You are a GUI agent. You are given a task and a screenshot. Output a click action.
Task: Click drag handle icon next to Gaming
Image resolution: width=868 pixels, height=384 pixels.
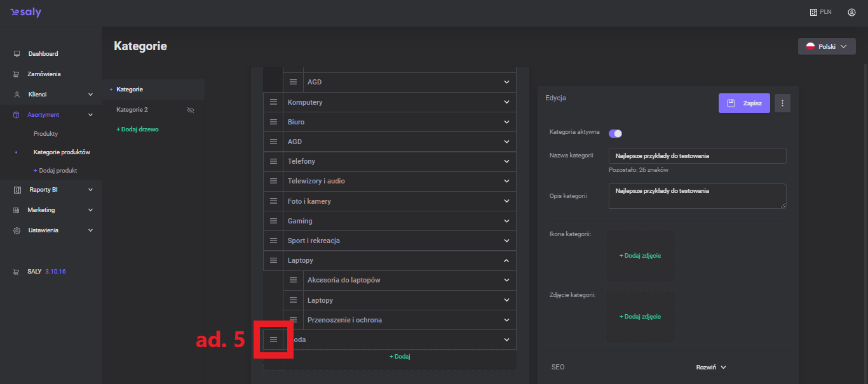coord(273,221)
